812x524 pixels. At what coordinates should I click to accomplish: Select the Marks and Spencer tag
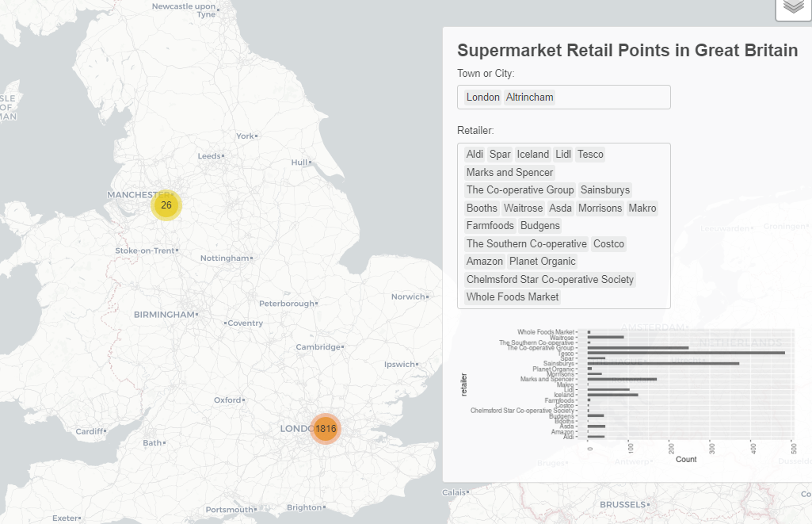[509, 172]
